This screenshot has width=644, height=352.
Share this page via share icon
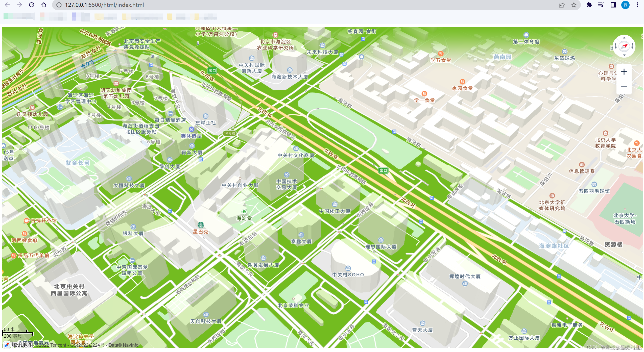(562, 5)
